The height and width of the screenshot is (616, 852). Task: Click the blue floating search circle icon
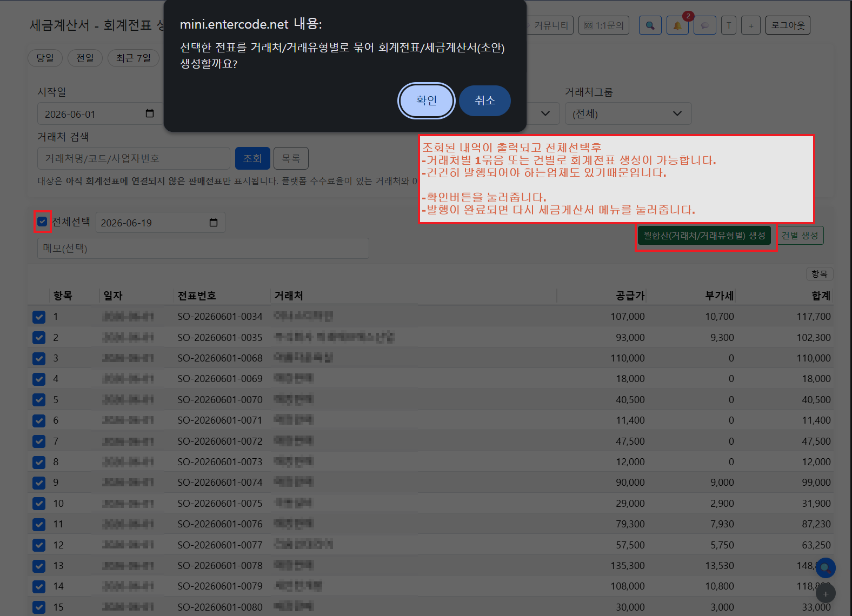pyautogui.click(x=826, y=568)
